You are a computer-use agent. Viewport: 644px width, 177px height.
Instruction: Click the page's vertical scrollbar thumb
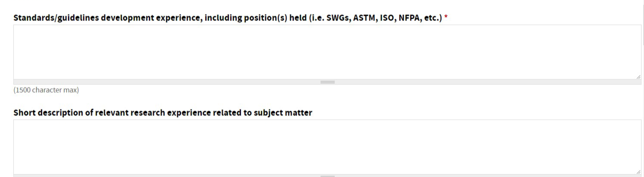tap(643, 24)
